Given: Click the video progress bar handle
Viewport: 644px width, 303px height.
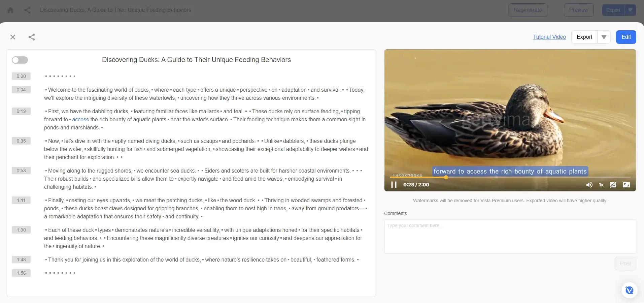Looking at the screenshot, I should 446,177.
